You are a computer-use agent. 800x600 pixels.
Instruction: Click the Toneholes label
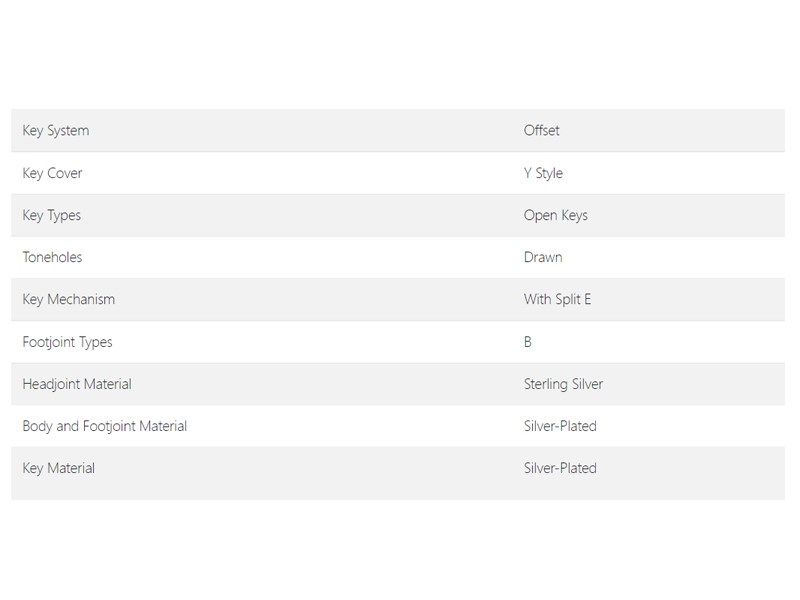click(52, 257)
